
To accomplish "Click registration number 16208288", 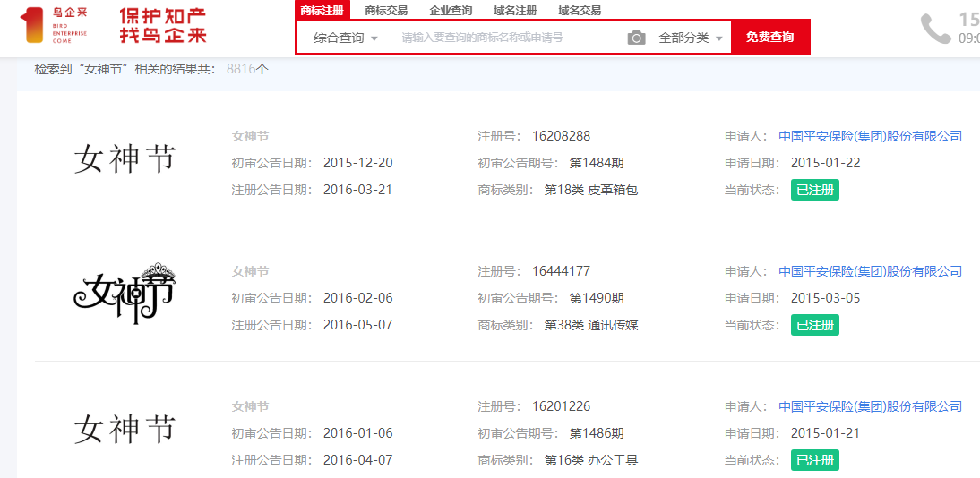I will click(x=562, y=136).
